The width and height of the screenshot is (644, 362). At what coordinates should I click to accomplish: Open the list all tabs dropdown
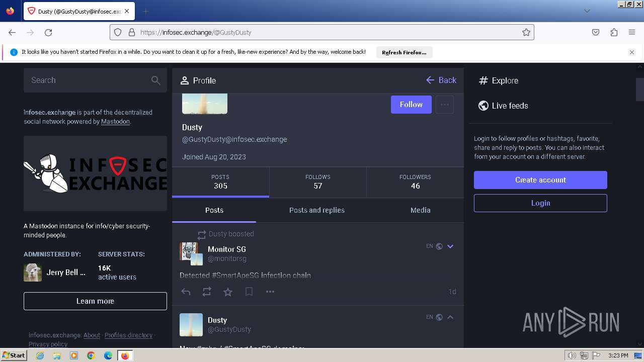pos(587,11)
